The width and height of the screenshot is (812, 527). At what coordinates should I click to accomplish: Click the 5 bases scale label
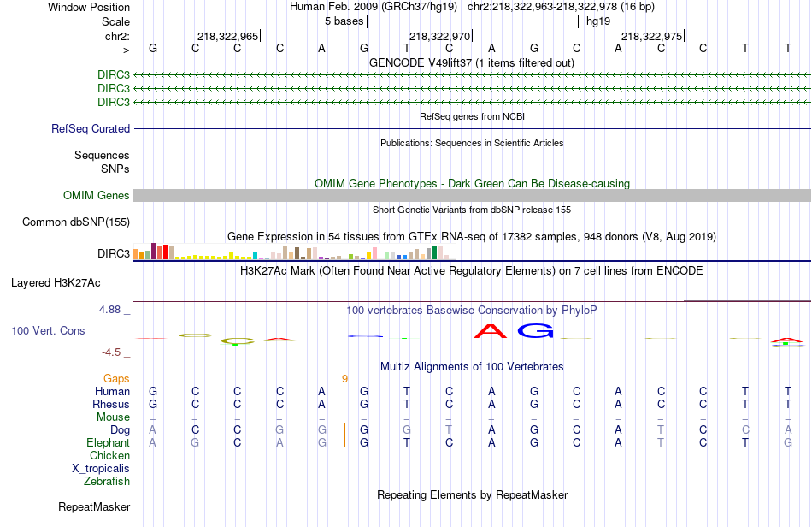(x=344, y=21)
